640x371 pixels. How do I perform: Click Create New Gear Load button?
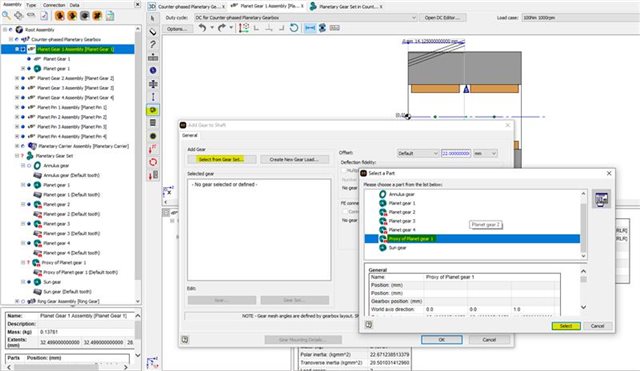coord(294,159)
